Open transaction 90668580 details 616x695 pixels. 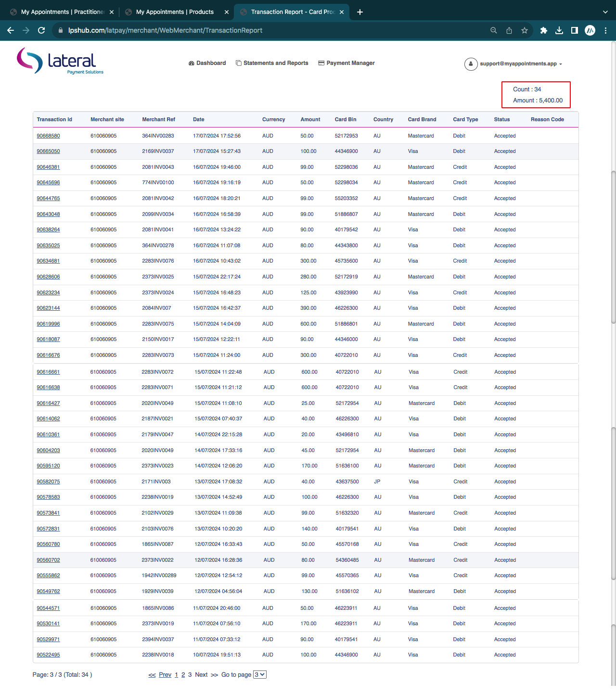pos(48,136)
